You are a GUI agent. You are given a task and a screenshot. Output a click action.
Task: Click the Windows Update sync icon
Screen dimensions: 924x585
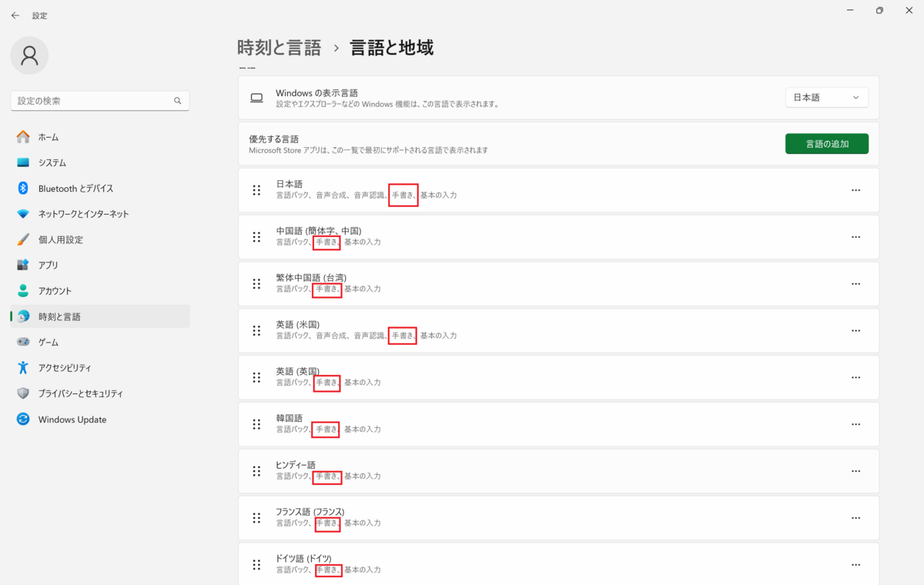[23, 420]
